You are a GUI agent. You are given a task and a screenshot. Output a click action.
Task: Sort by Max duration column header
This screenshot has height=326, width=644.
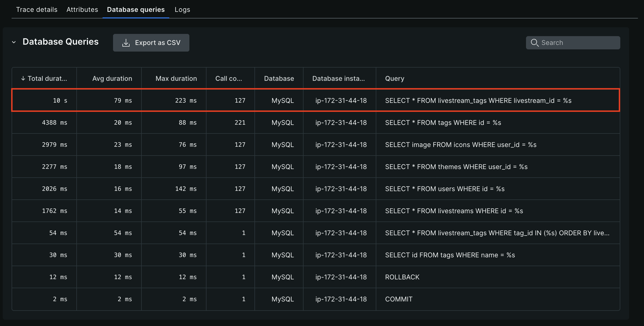(176, 79)
